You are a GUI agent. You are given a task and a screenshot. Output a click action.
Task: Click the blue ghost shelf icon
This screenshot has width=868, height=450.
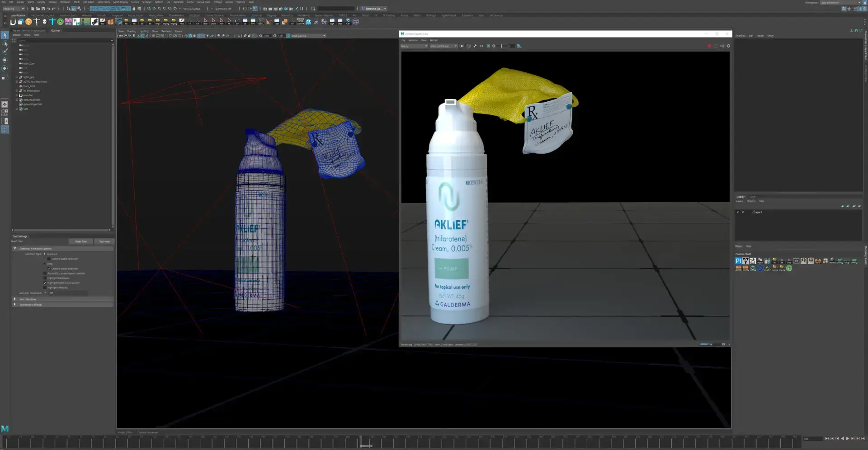pyautogui.click(x=308, y=21)
